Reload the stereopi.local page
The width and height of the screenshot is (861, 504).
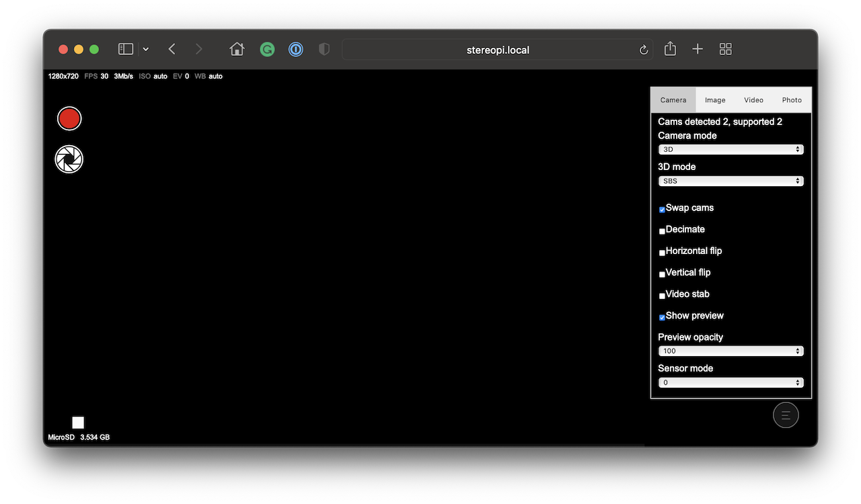pyautogui.click(x=644, y=50)
